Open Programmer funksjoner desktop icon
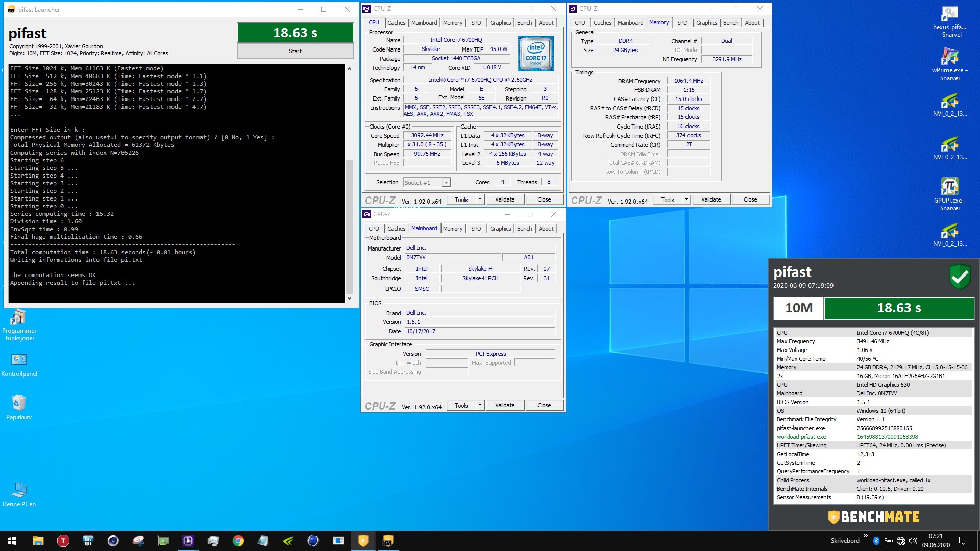This screenshot has width=980, height=551. coord(19,325)
